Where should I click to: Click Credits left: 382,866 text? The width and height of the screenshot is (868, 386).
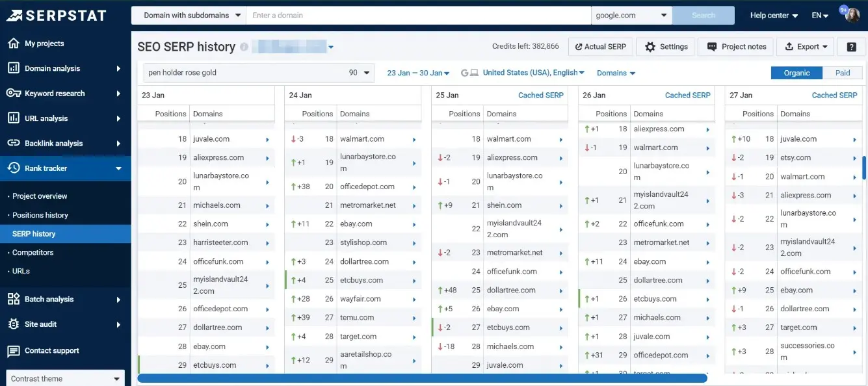525,47
